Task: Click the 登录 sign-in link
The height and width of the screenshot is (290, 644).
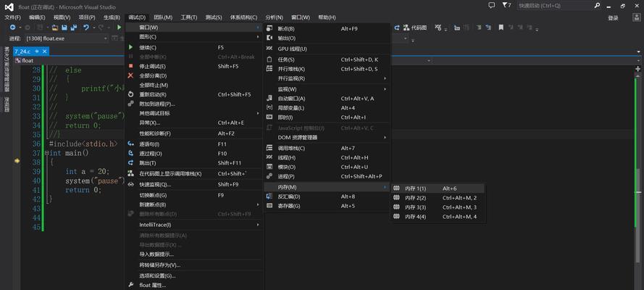Action: [x=613, y=18]
